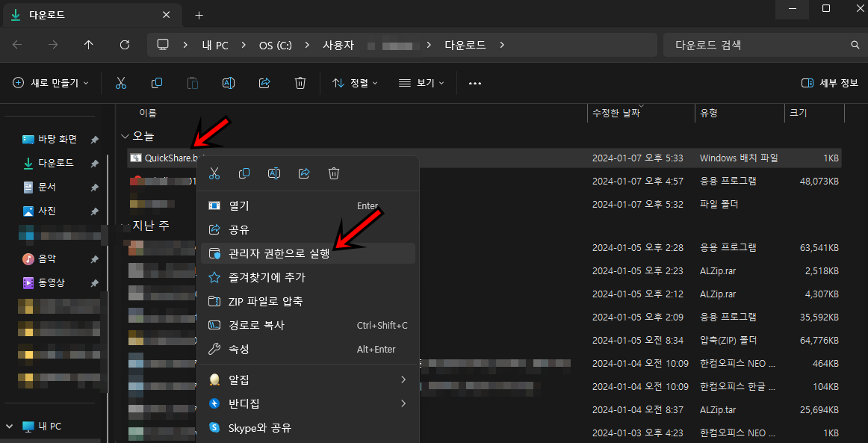Choose ZIP 파일로 압축
The width and height of the screenshot is (868, 443).
tap(307, 301)
